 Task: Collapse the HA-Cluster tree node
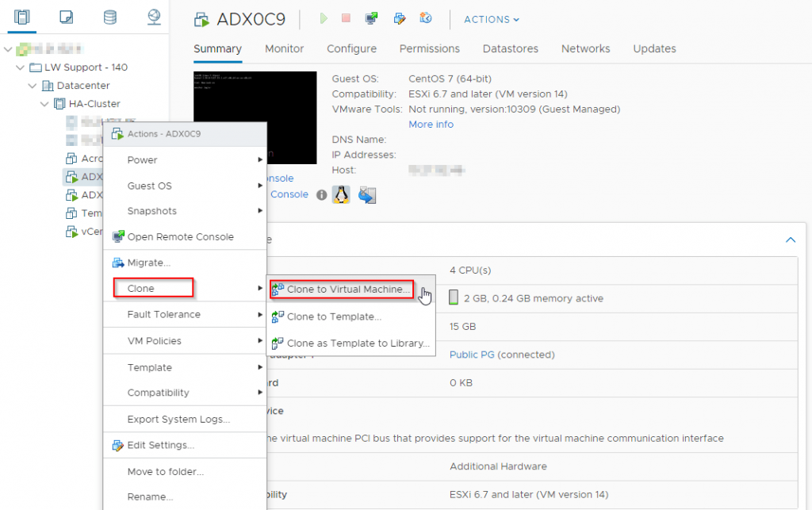pos(45,103)
